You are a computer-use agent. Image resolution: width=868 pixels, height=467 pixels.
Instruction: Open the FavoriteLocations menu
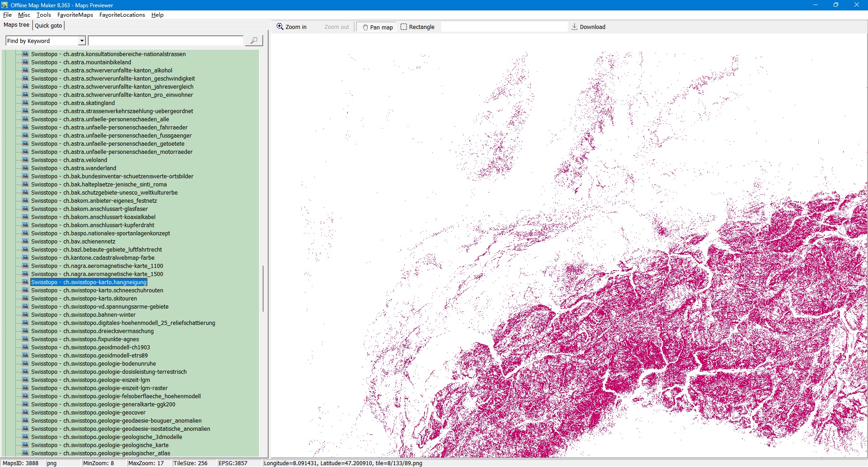click(122, 15)
